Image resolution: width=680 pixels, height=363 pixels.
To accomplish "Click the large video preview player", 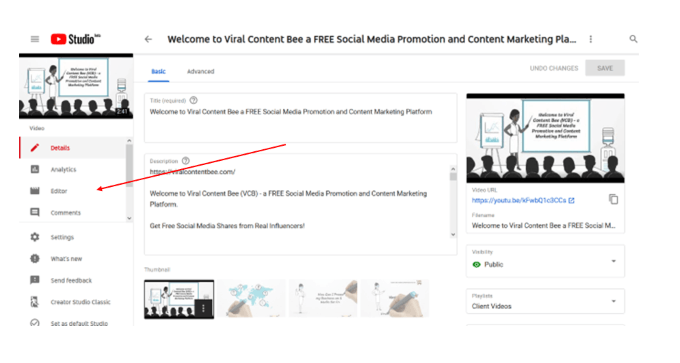I will tap(546, 138).
